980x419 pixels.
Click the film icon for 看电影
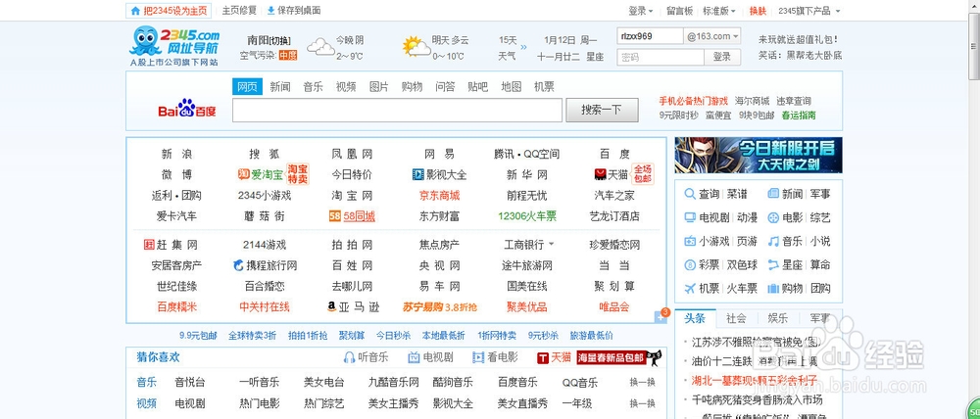click(479, 357)
